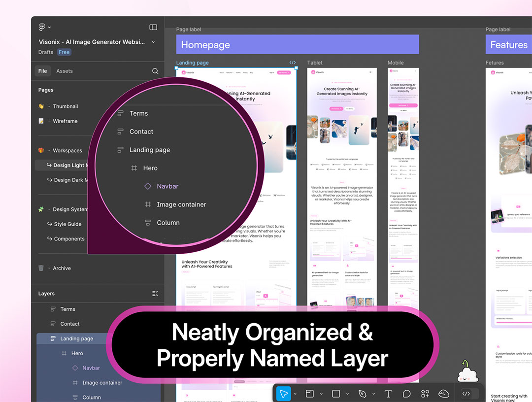Select the Frame tool
This screenshot has width=532, height=402.
(x=310, y=394)
